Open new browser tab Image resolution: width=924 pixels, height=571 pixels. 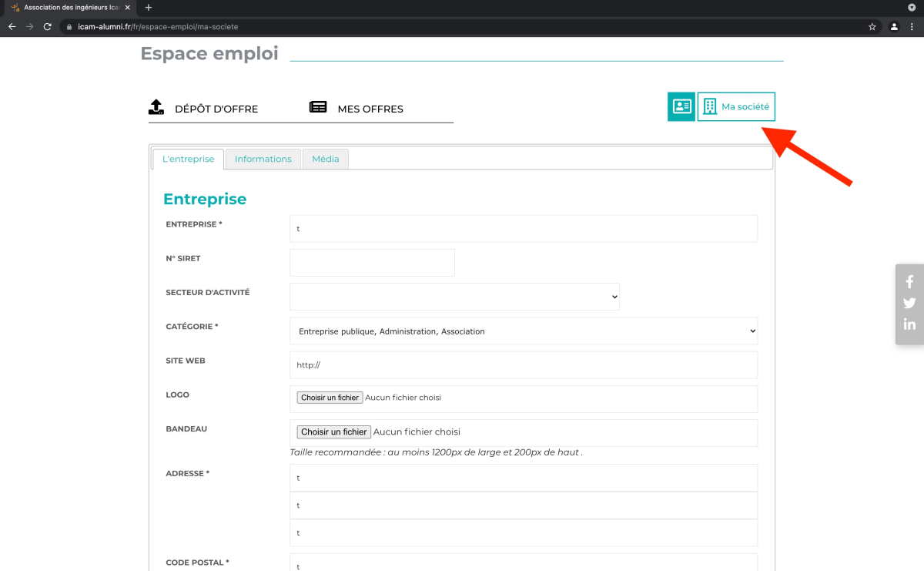click(149, 7)
